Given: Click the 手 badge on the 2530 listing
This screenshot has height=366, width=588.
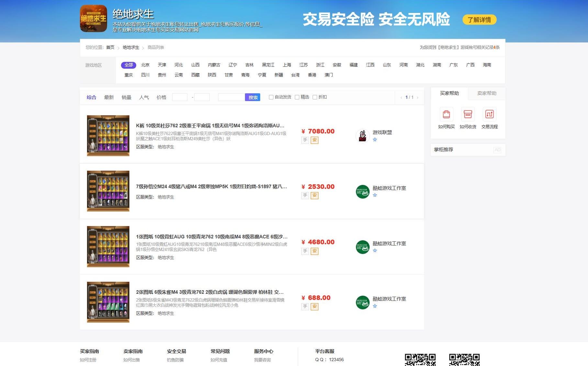Looking at the screenshot, I should 305,195.
